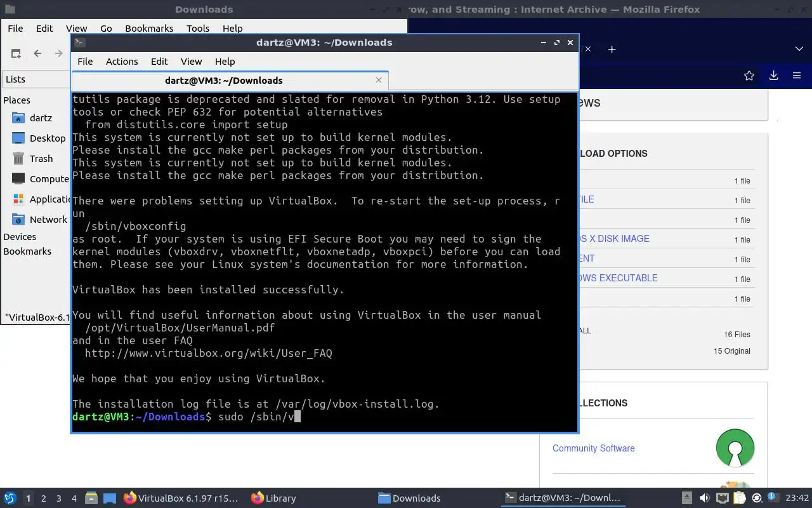
Task: Click the notification alert tray icon
Action: coord(773,497)
